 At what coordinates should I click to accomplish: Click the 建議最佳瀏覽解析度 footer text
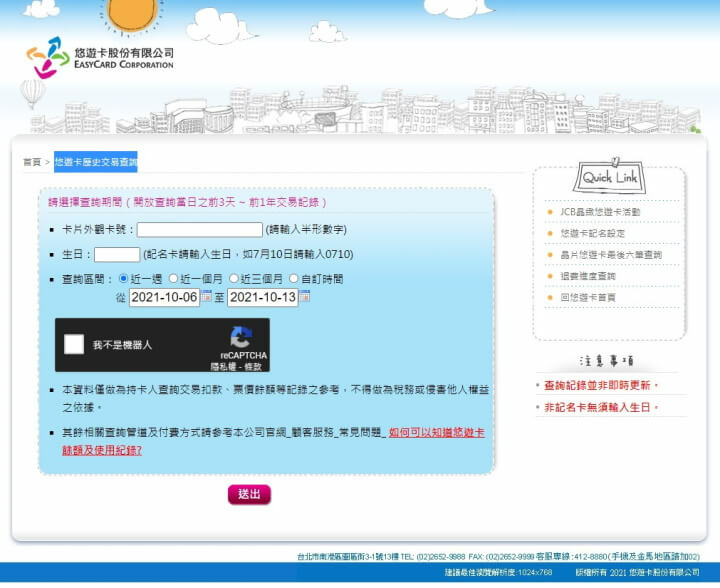(x=498, y=572)
